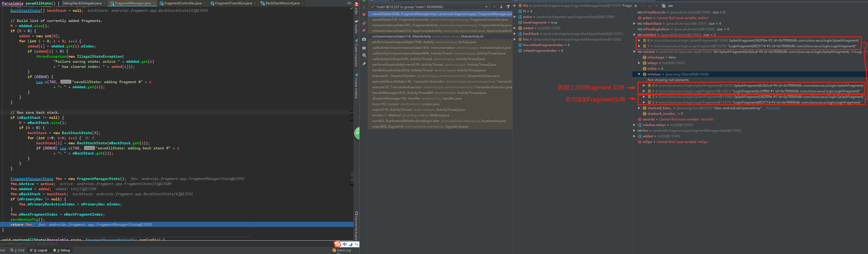Expand the mKeys field node
Screen dimensions: 868x254
(639, 63)
